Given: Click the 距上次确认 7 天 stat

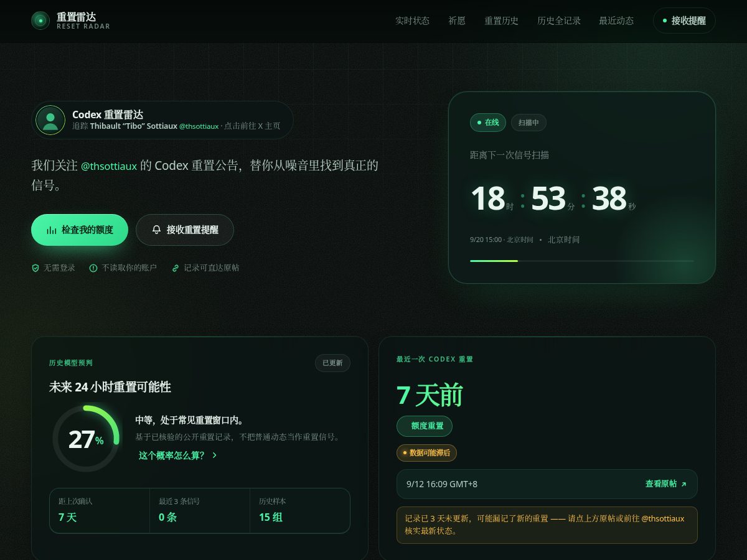Looking at the screenshot, I should click(x=100, y=511).
